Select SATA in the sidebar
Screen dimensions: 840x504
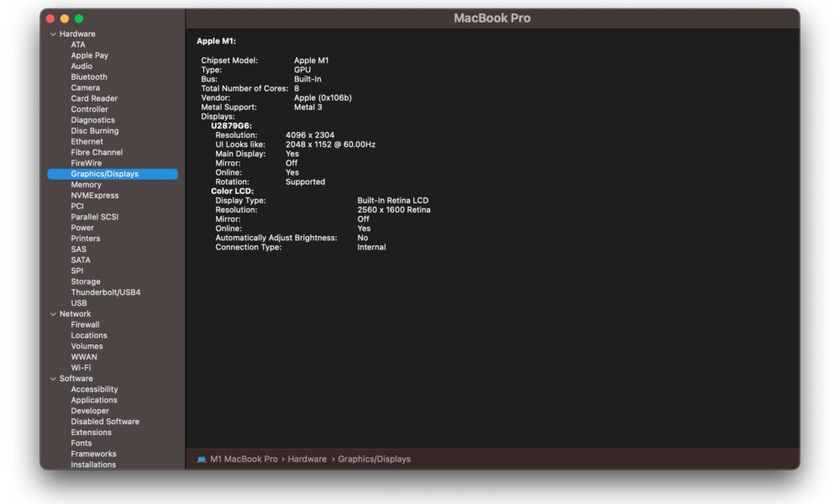coord(81,260)
